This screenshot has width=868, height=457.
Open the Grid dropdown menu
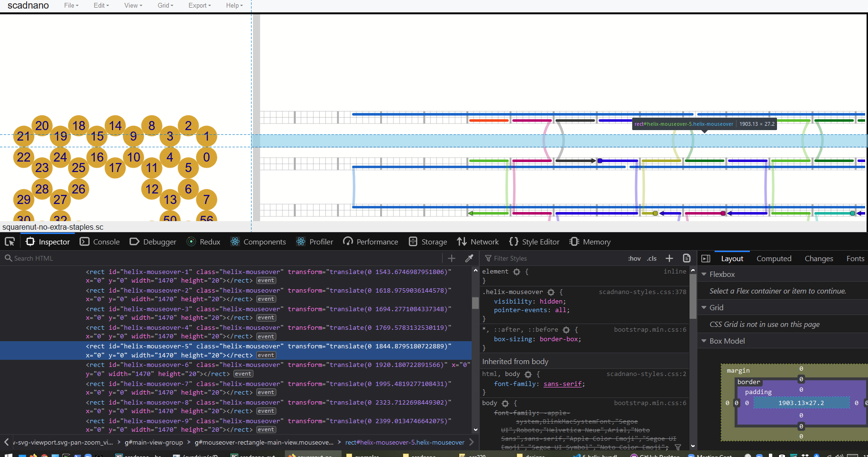click(x=165, y=5)
